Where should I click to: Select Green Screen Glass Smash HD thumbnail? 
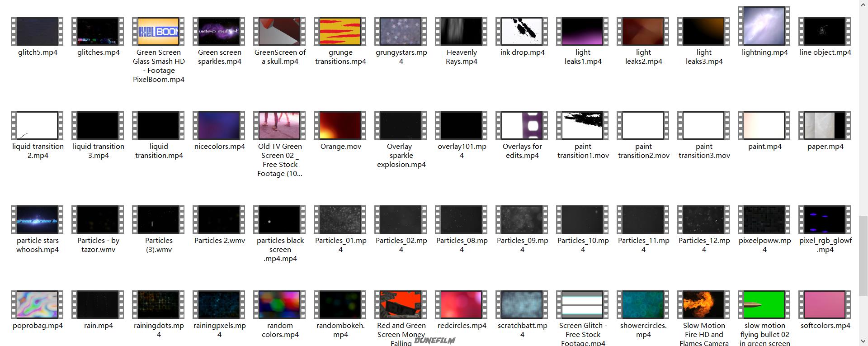[x=159, y=32]
